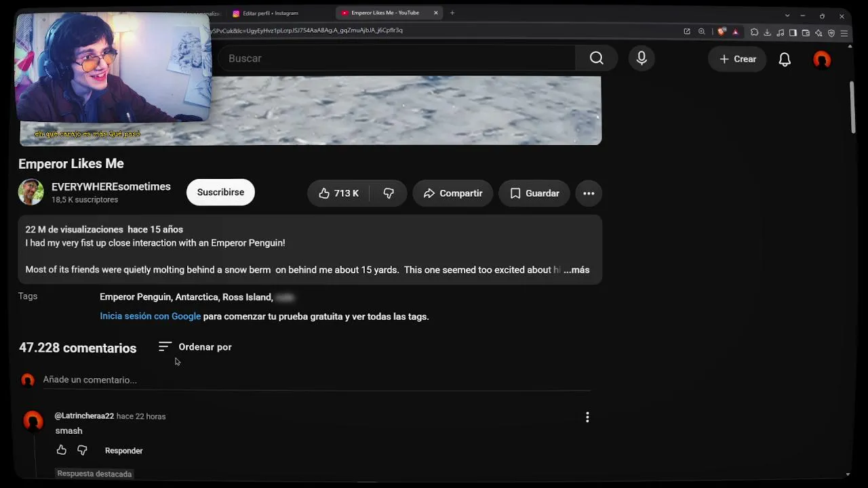868x488 pixels.
Task: Open the three-dot more actions menu for video
Action: pyautogui.click(x=589, y=193)
